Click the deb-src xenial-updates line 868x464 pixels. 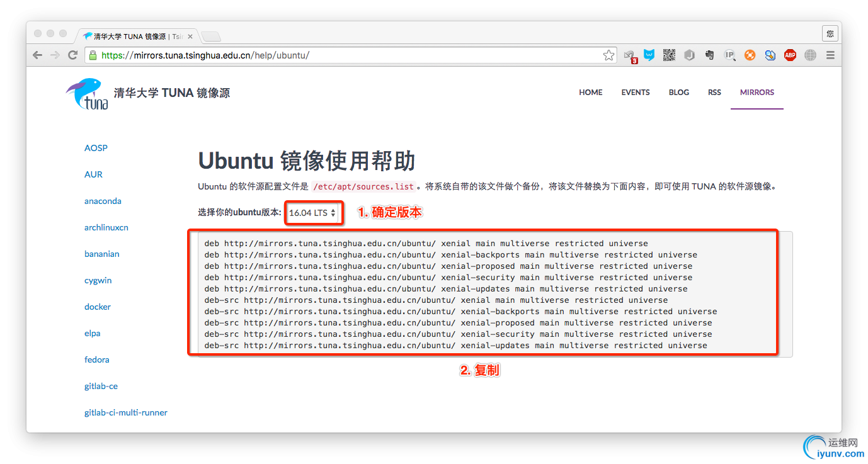tap(455, 345)
